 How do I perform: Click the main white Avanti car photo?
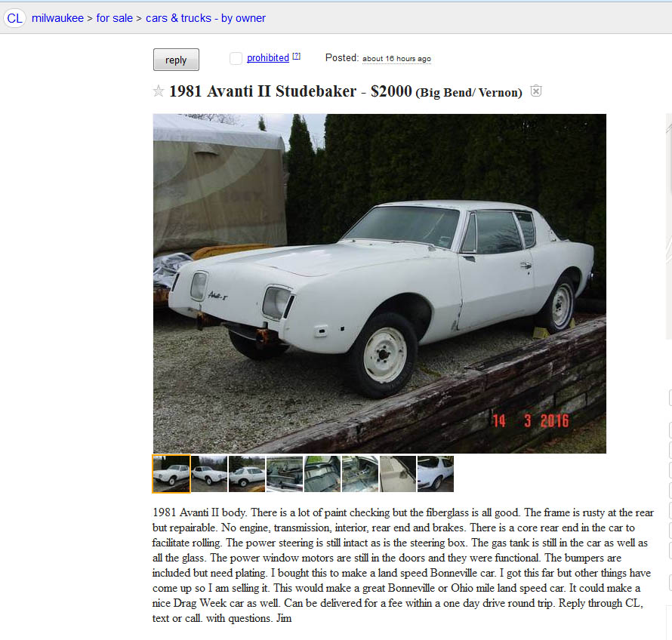(x=380, y=284)
